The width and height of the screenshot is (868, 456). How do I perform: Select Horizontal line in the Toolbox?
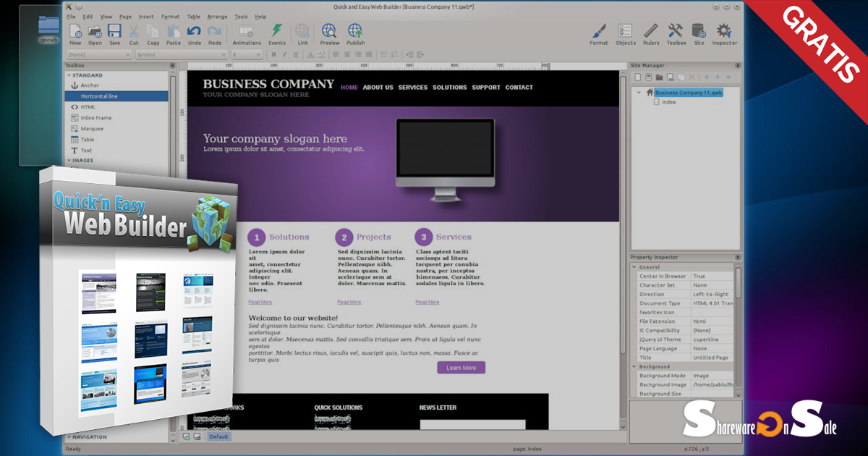tap(99, 96)
